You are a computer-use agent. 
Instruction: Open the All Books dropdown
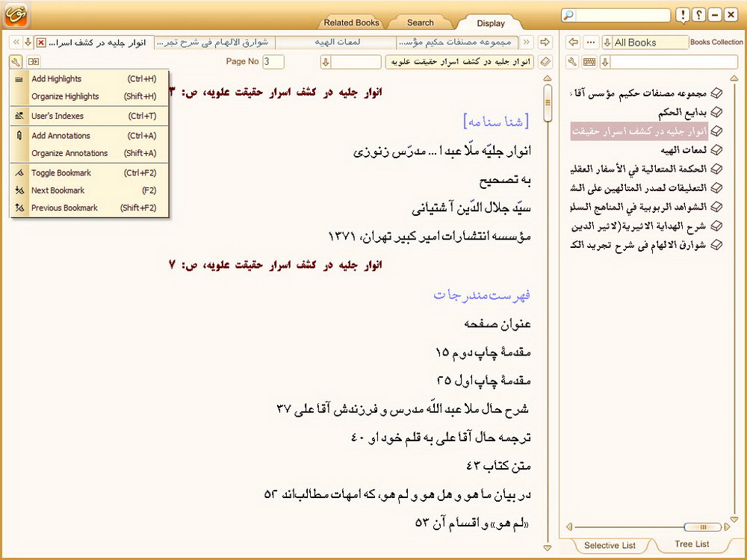point(607,43)
